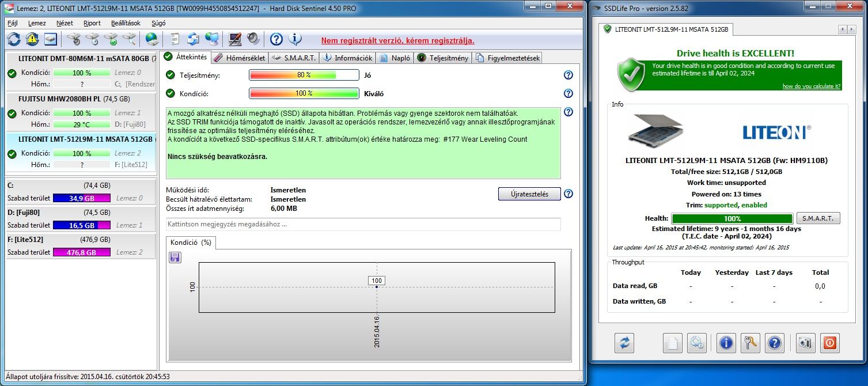Click the keys registration icon in SSDLife
Image resolution: width=868 pixels, height=386 pixels.
(751, 343)
